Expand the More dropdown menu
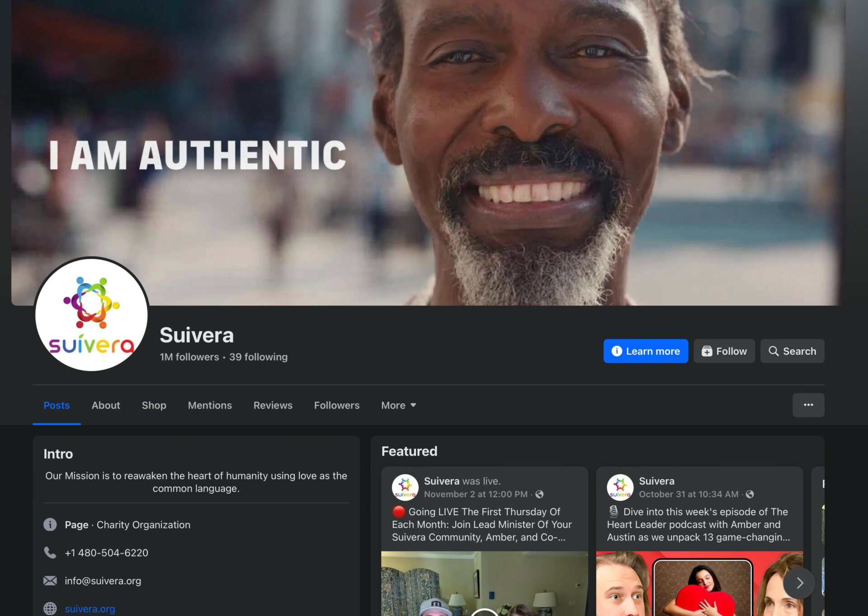The image size is (868, 616). (x=398, y=405)
